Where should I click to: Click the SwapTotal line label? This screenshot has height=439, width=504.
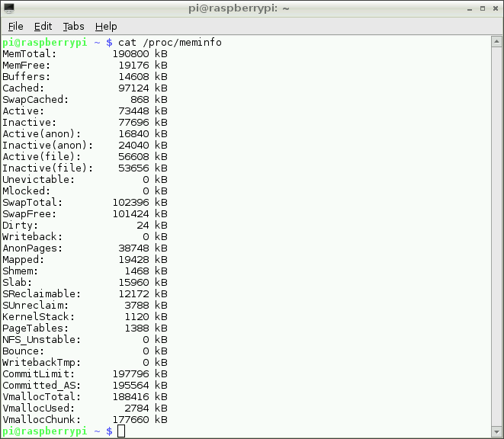[x=33, y=203]
